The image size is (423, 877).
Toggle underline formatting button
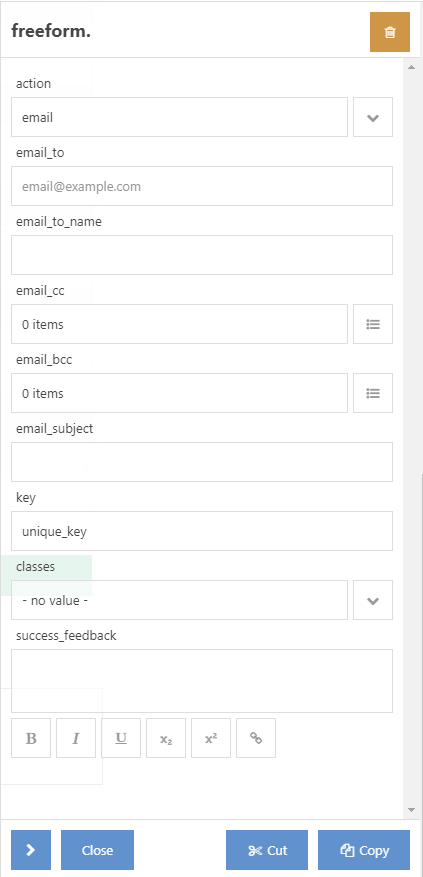tap(121, 738)
